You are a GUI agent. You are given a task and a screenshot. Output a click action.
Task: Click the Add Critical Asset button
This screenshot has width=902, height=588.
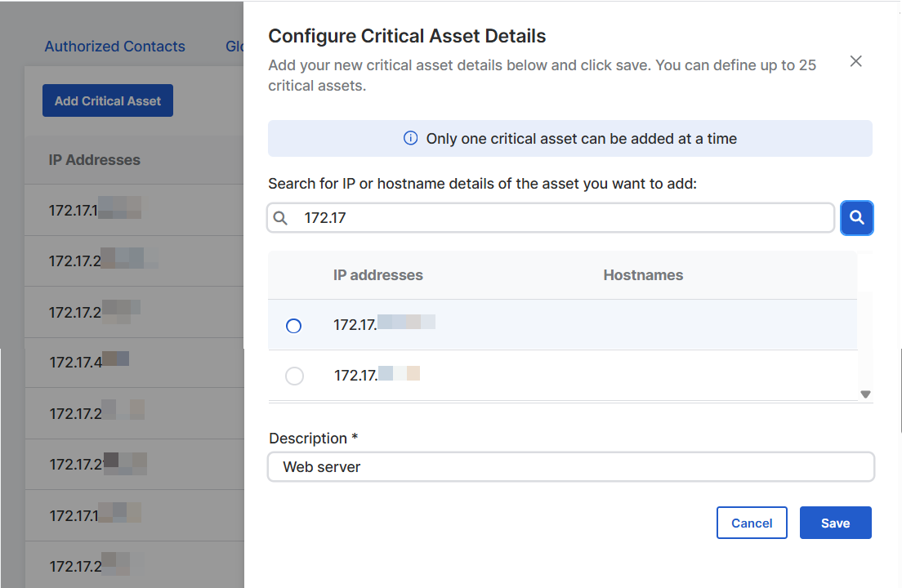pos(107,100)
